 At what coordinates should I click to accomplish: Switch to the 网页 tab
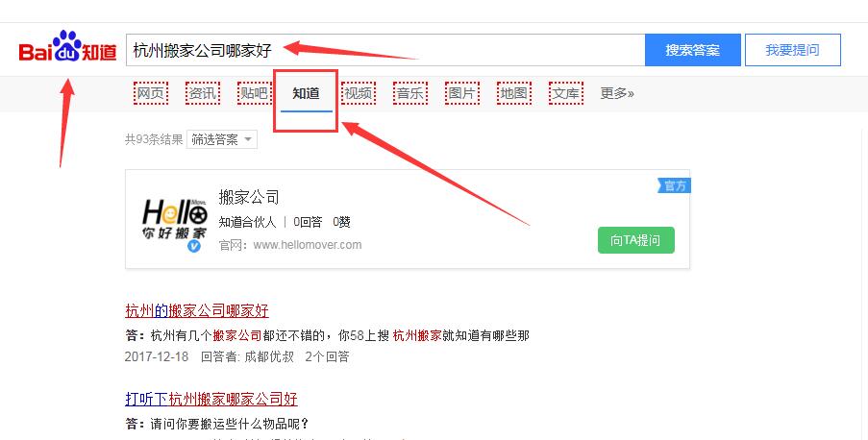click(x=150, y=93)
